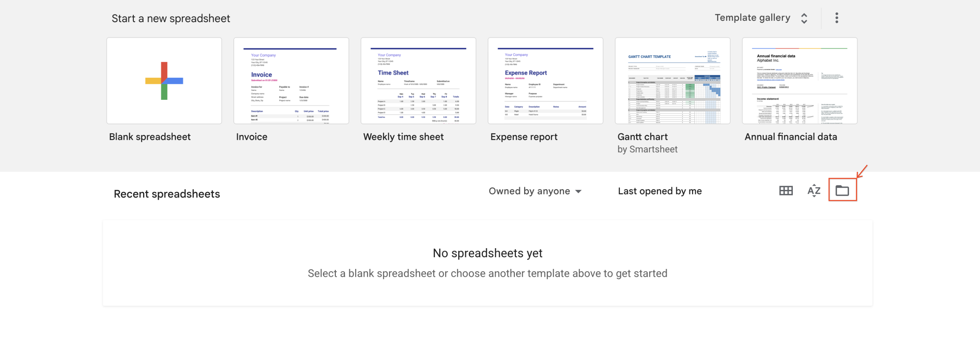980x359 pixels.
Task: Open the Owned by anyone dropdown
Action: (534, 191)
